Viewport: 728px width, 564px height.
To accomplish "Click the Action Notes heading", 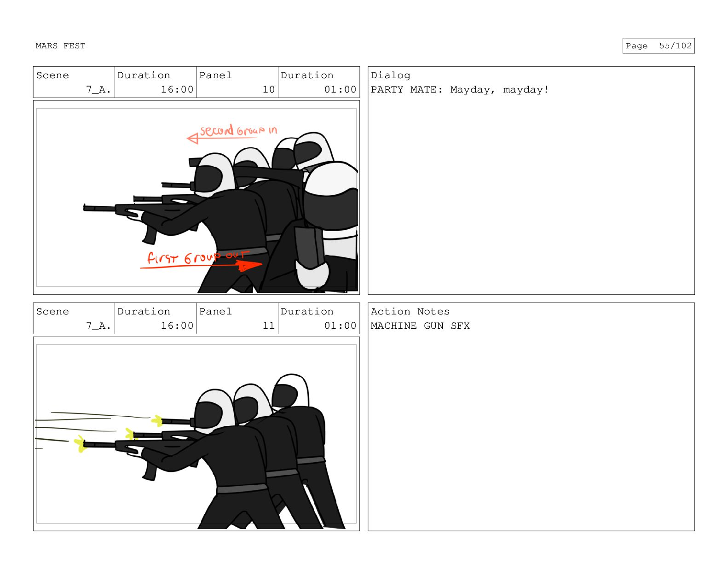I will (x=410, y=312).
